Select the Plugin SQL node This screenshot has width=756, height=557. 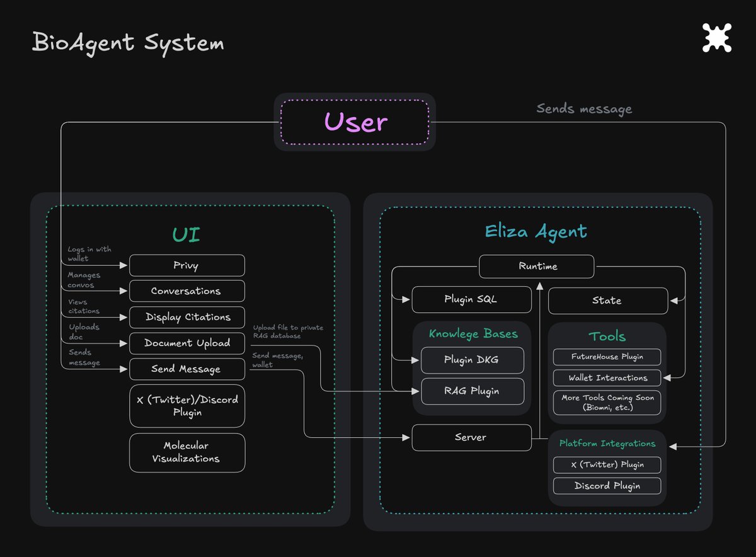coord(471,299)
